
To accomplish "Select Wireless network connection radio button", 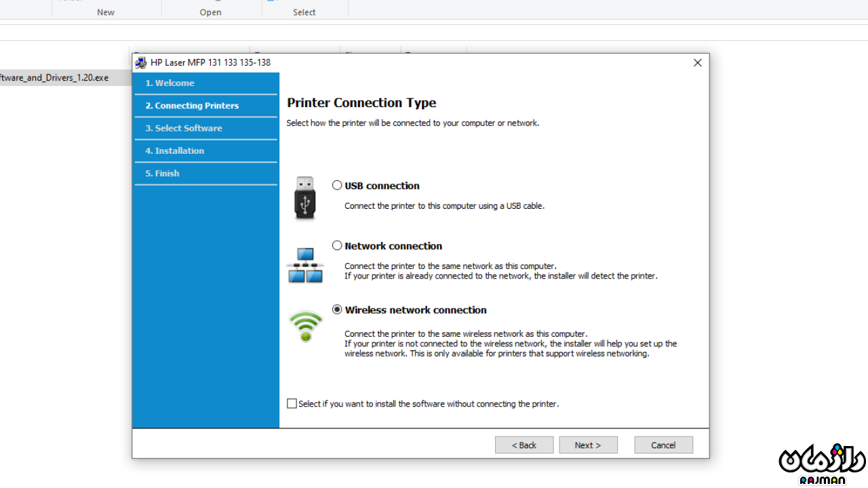I will click(x=337, y=309).
